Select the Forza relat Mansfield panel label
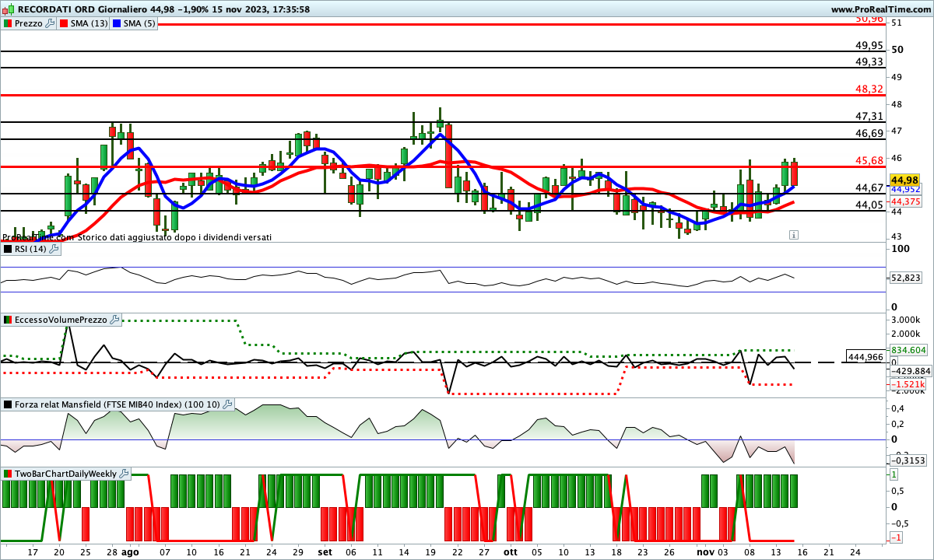The height and width of the screenshot is (560, 934). tap(118, 404)
